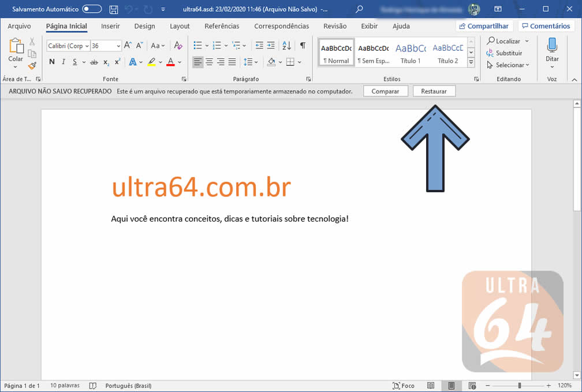This screenshot has height=392, width=582.
Task: Open the font size dropdown
Action: pos(118,46)
